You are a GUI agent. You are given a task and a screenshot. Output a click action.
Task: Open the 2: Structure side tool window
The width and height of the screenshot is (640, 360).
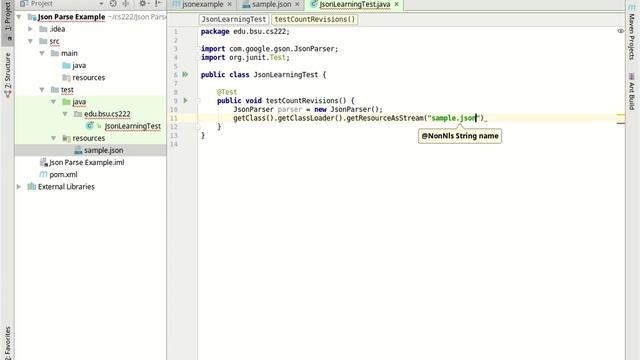coord(7,75)
